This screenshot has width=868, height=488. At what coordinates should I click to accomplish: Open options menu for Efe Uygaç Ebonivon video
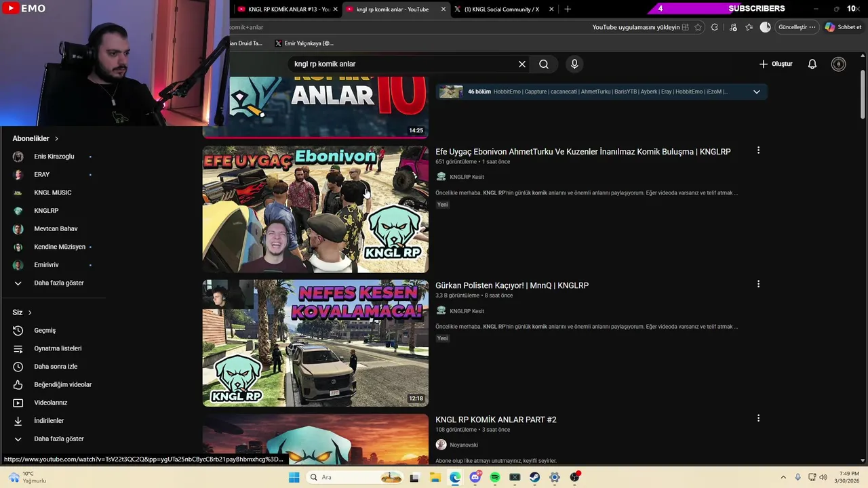pyautogui.click(x=758, y=150)
